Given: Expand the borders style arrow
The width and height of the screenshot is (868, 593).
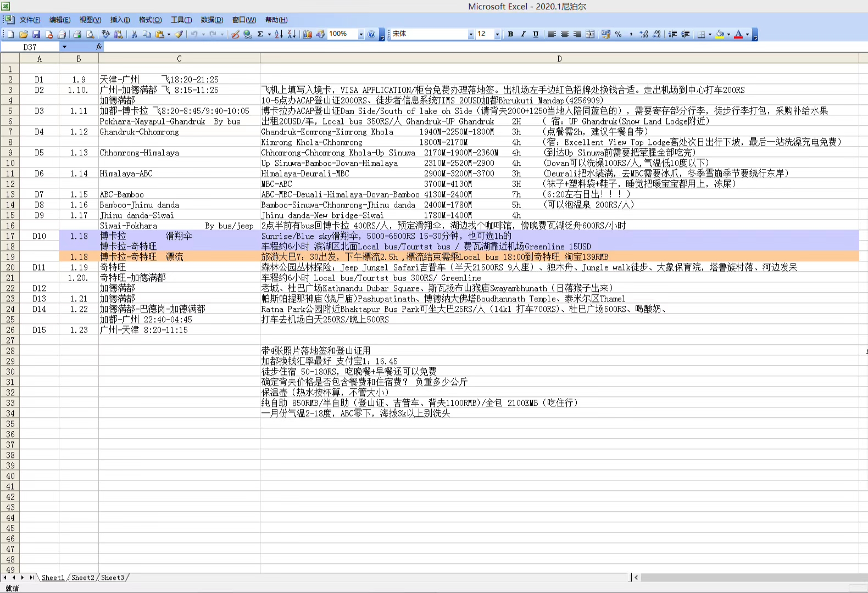Looking at the screenshot, I should tap(710, 34).
